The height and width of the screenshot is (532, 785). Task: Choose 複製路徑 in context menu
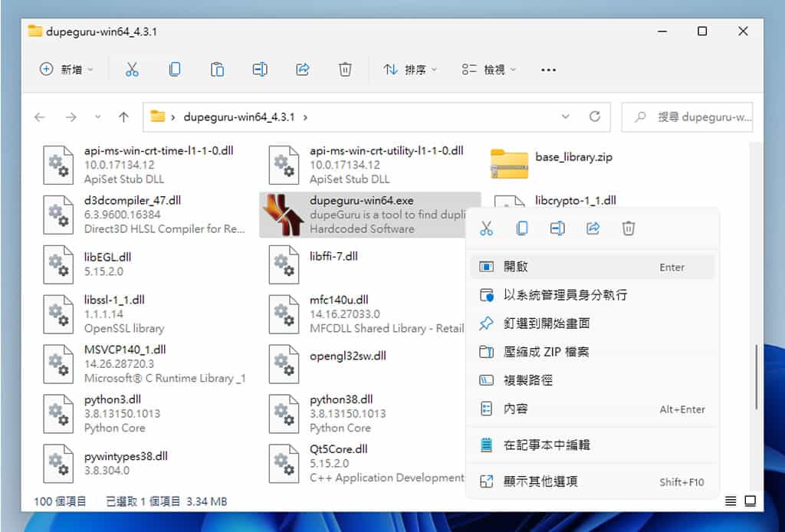pyautogui.click(x=593, y=380)
